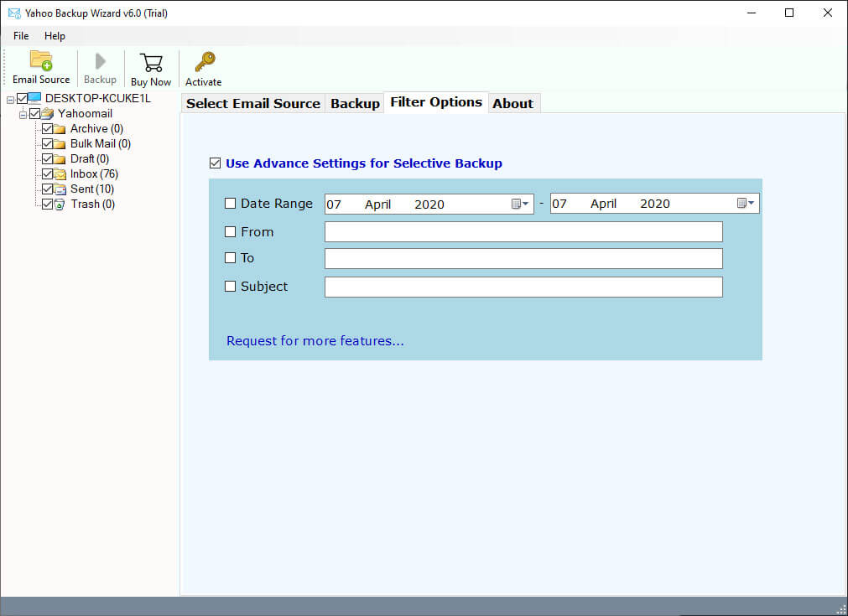
Task: Click the end date year 2020
Action: [655, 204]
